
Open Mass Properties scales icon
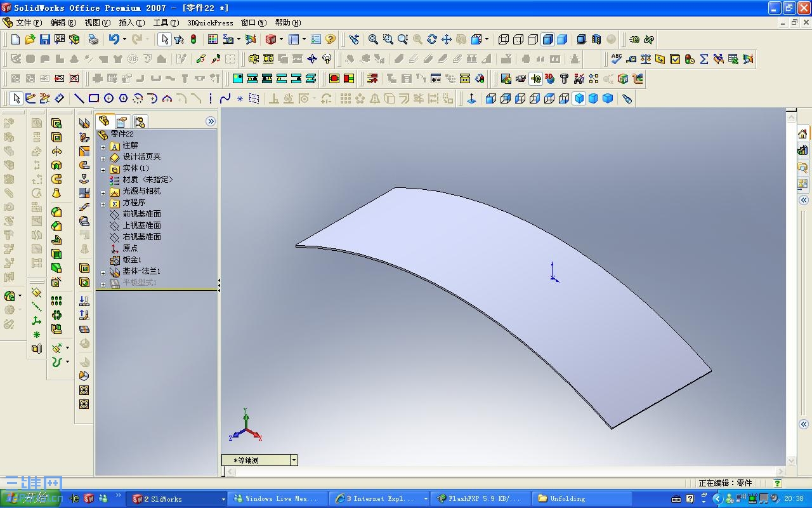(x=646, y=59)
